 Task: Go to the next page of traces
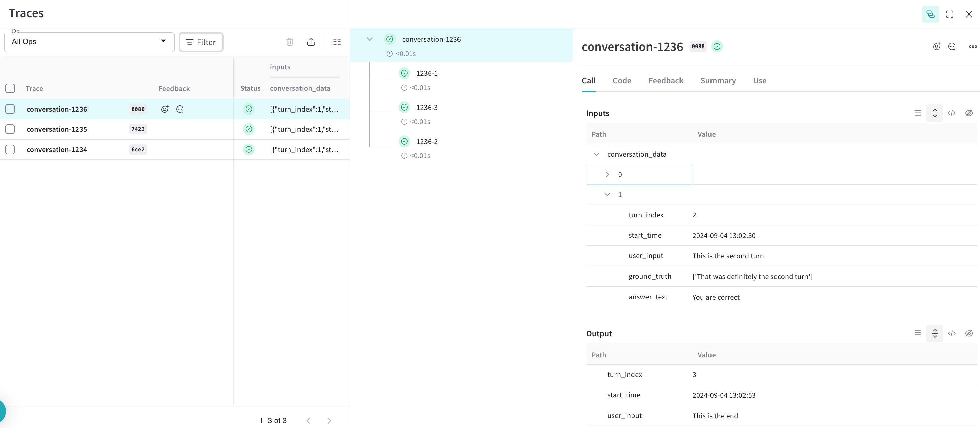(x=329, y=420)
